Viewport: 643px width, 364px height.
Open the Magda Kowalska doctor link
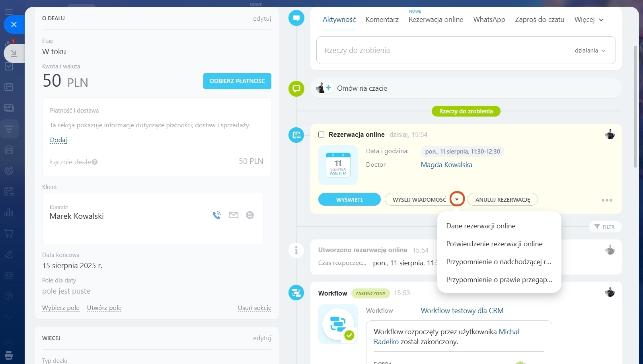point(446,165)
